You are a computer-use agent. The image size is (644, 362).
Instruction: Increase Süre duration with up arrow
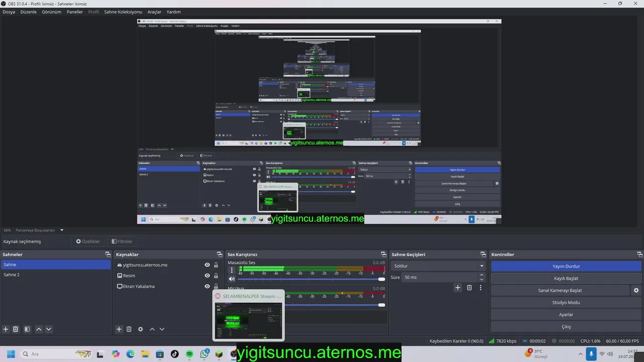(x=481, y=275)
